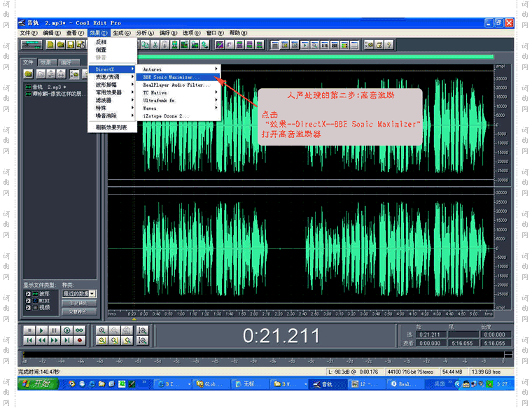Expand the 变速/变调 submenu

click(x=112, y=77)
